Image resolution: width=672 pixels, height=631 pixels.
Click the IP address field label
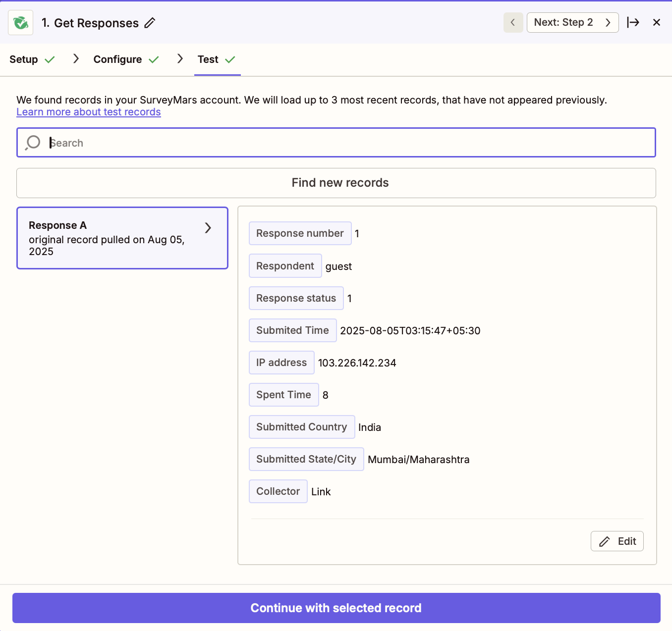pyautogui.click(x=281, y=363)
